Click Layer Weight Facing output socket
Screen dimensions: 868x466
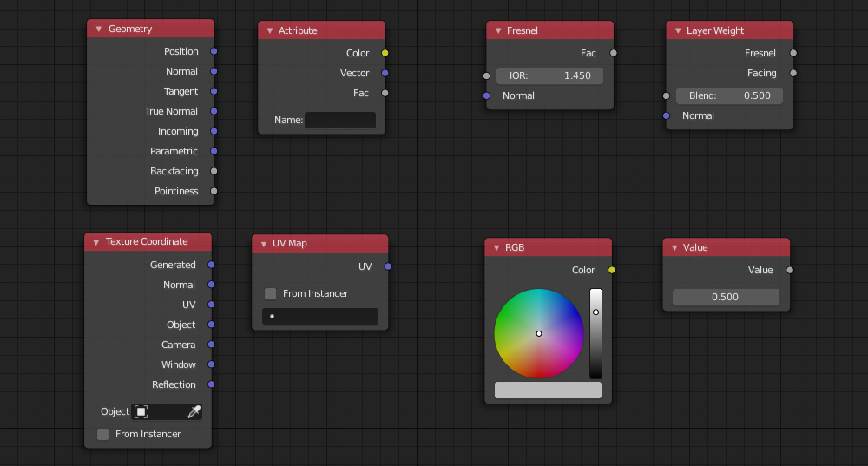pos(793,73)
